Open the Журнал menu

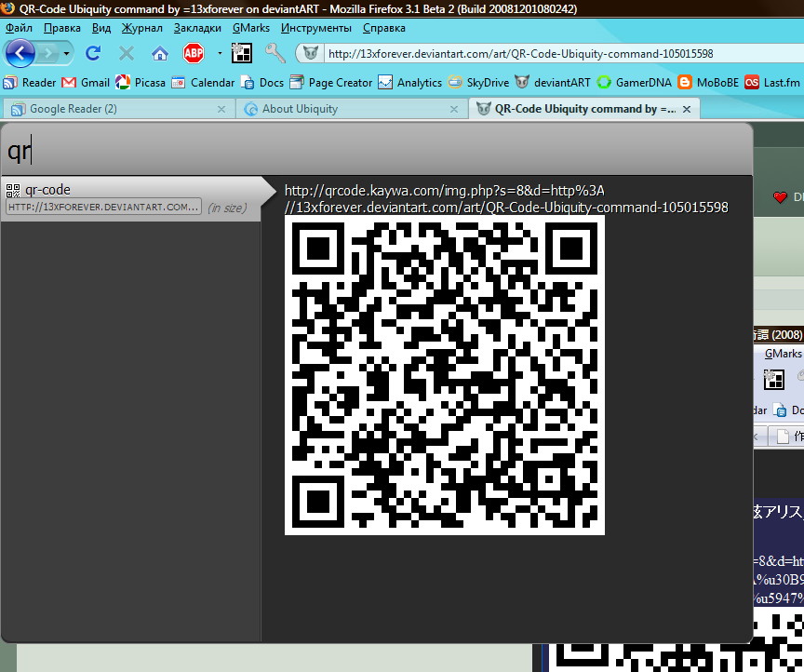coord(142,28)
